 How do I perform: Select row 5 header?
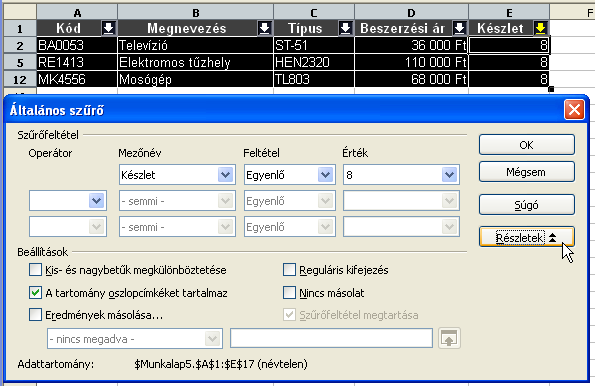tap(20, 62)
